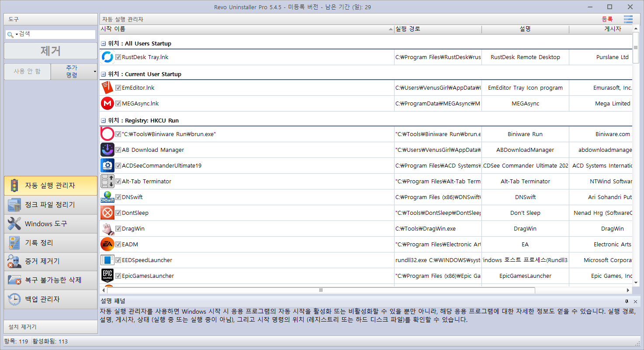Click the EpicGamesLauncher Epic icon
This screenshot has width=644, height=350.
pyautogui.click(x=107, y=276)
